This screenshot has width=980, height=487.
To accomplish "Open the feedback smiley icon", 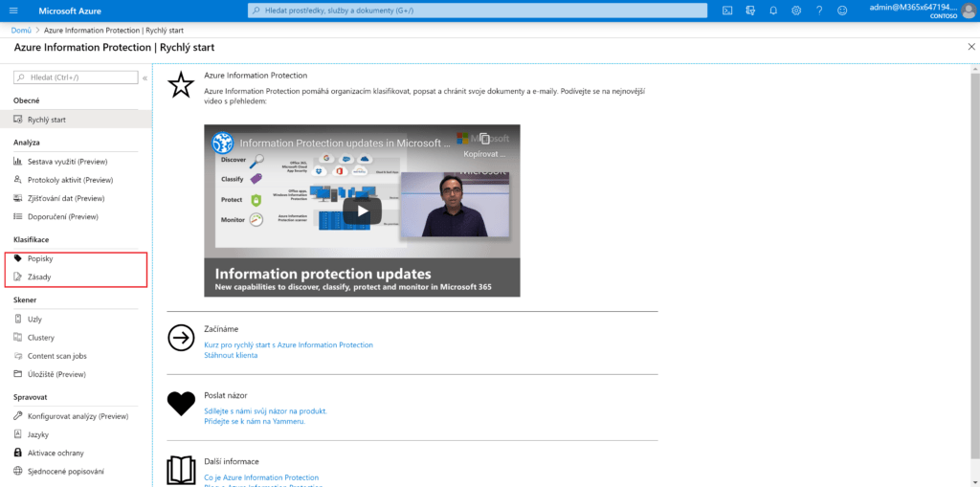I will (x=842, y=11).
